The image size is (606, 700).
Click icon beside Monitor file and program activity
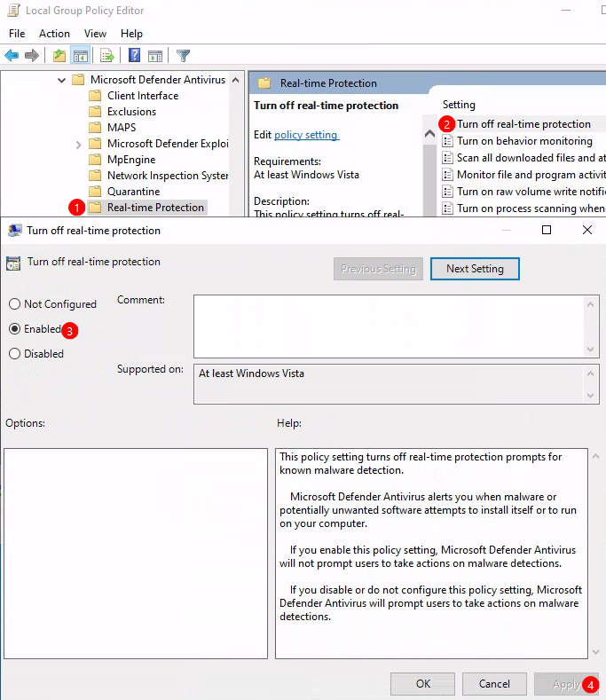pos(447,175)
